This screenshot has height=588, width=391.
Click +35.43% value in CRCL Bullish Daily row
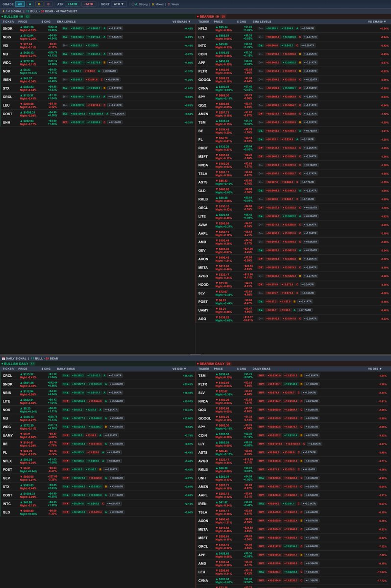click(188, 375)
